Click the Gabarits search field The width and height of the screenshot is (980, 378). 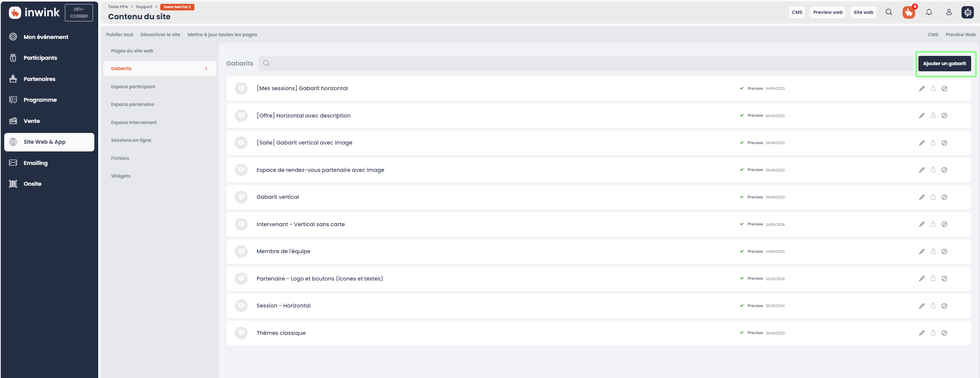586,64
